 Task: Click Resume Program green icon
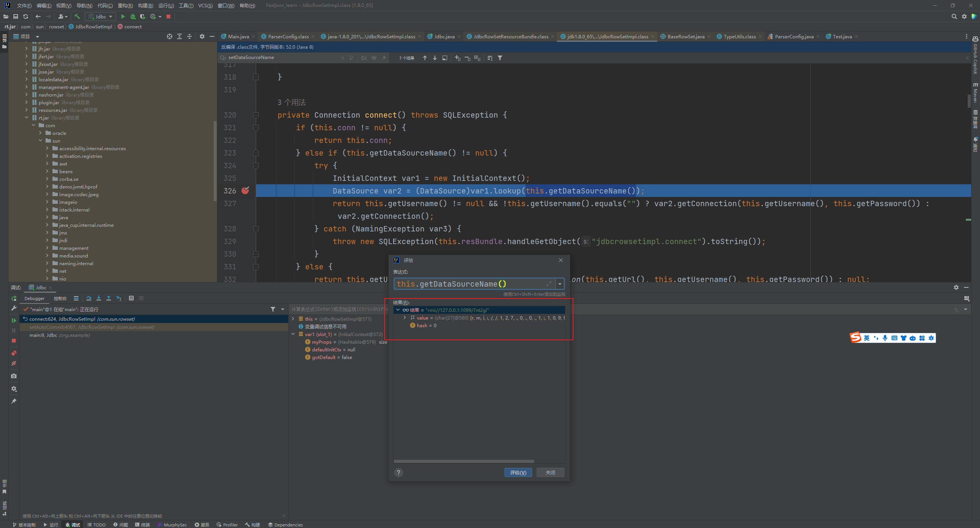click(x=14, y=320)
